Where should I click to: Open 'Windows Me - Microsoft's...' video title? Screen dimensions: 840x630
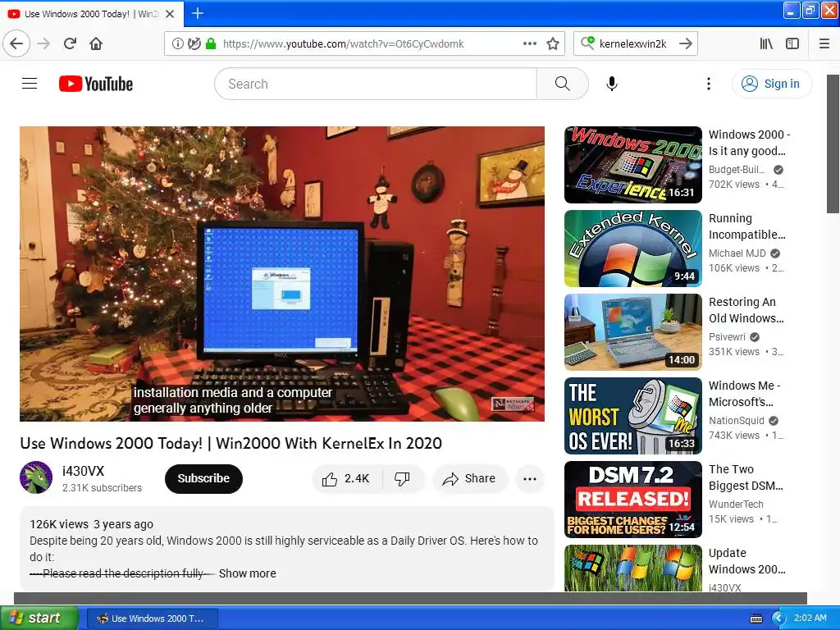(744, 394)
